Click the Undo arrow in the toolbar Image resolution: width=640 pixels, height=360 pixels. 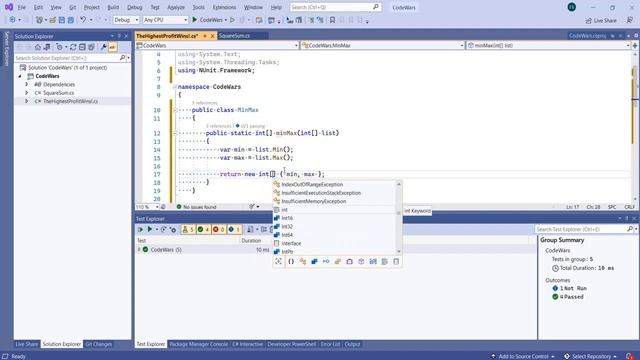click(x=83, y=20)
